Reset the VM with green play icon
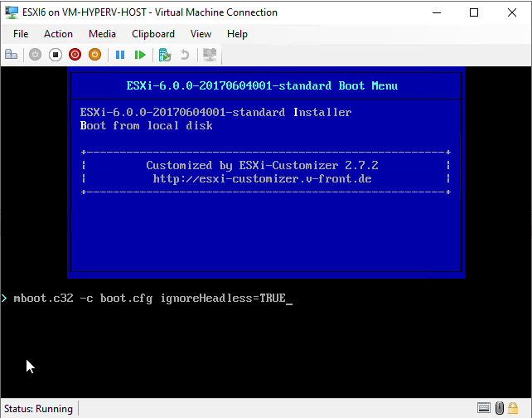Viewport: 532px width, 418px height. tap(140, 55)
